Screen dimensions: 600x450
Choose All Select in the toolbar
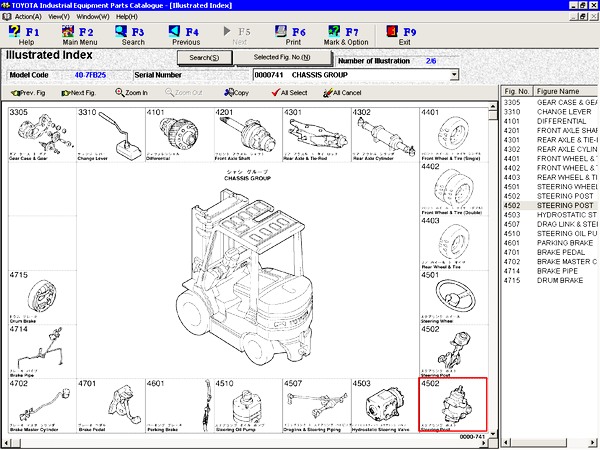[289, 93]
